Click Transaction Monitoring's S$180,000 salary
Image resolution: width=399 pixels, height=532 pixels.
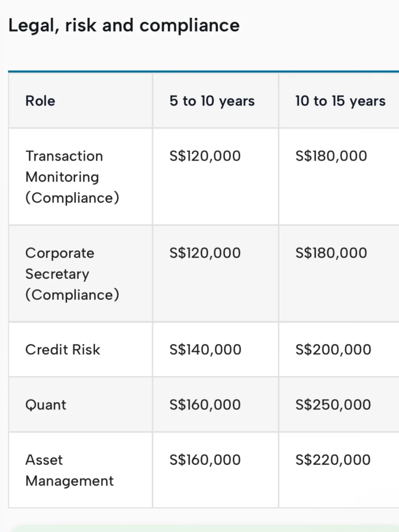tap(331, 156)
